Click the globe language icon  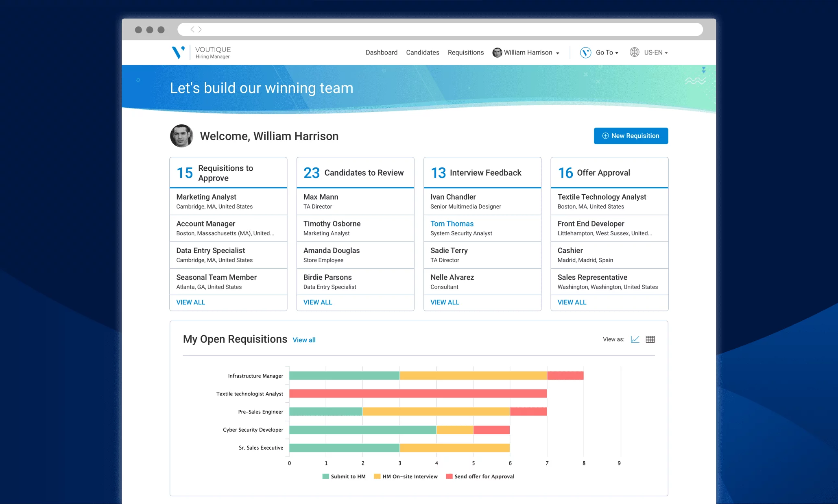(x=634, y=52)
